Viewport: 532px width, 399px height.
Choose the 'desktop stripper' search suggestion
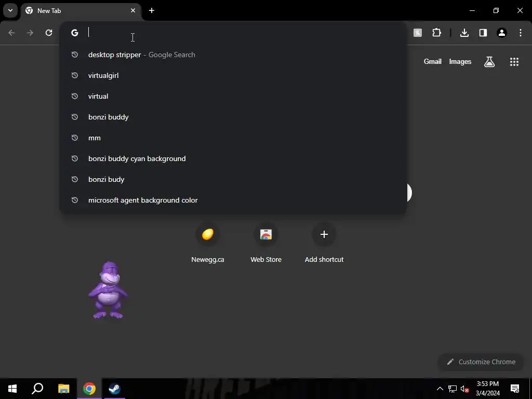[233, 55]
